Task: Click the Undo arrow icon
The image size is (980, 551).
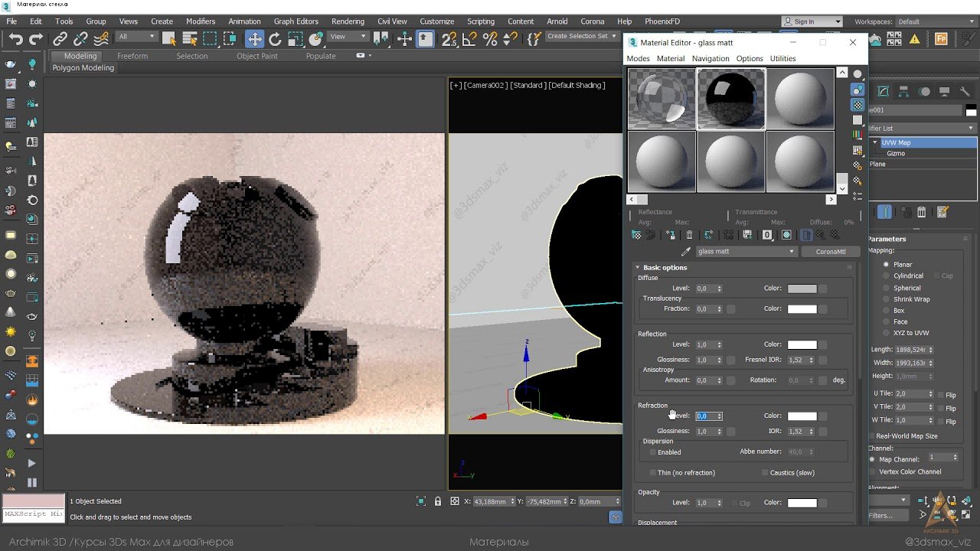Action: pos(15,39)
